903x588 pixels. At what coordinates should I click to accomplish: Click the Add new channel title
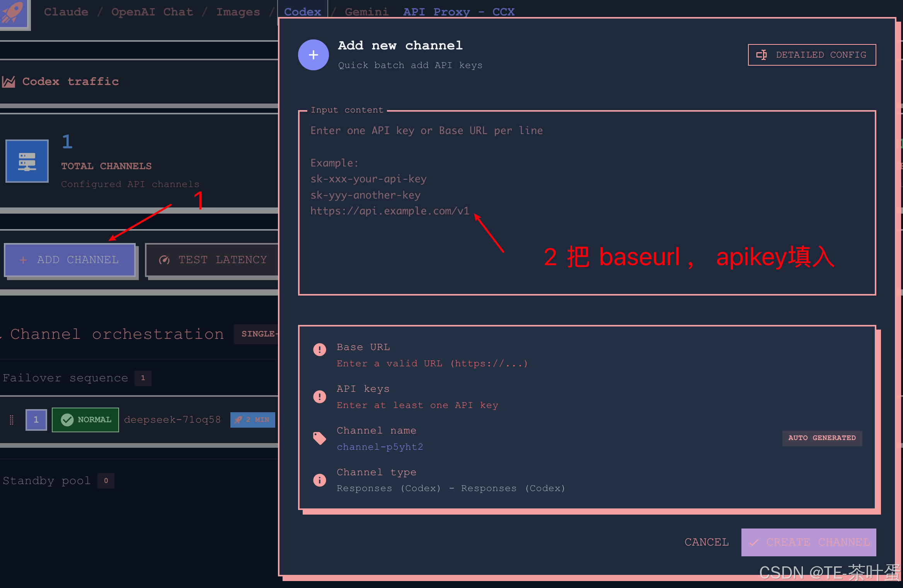point(400,46)
